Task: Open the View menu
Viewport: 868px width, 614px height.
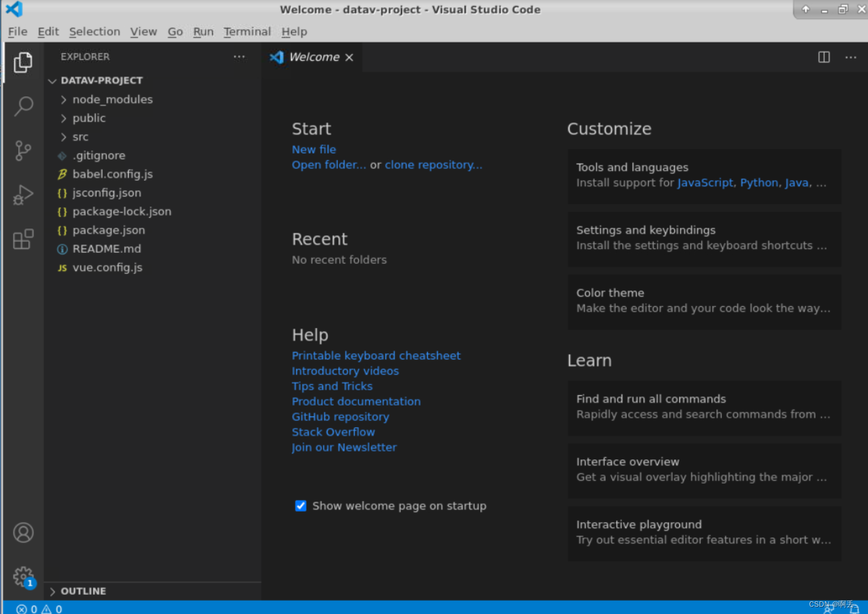Action: tap(143, 32)
